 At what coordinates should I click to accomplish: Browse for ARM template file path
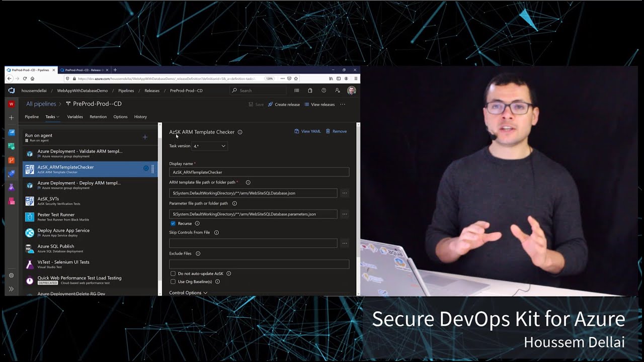click(x=345, y=193)
